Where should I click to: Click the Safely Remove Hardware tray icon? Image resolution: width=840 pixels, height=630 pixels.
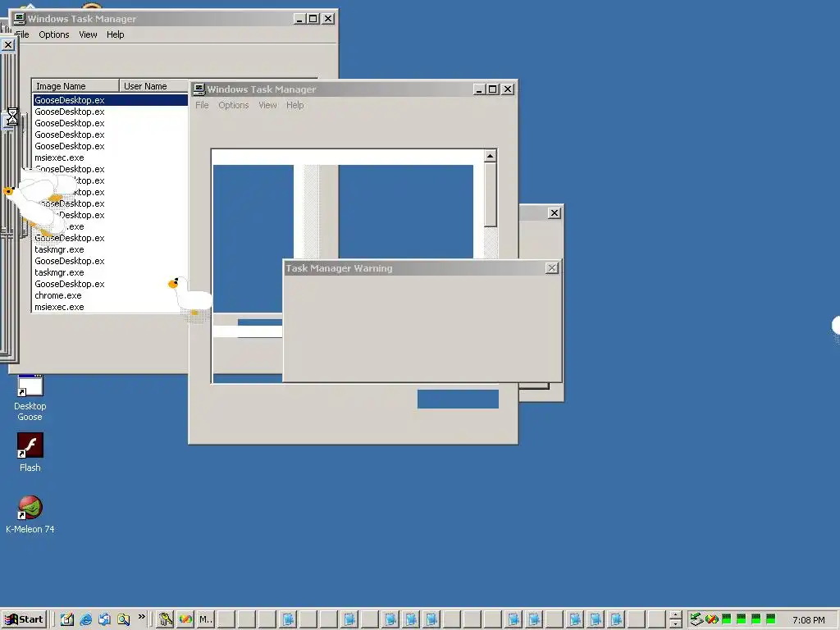(696, 619)
